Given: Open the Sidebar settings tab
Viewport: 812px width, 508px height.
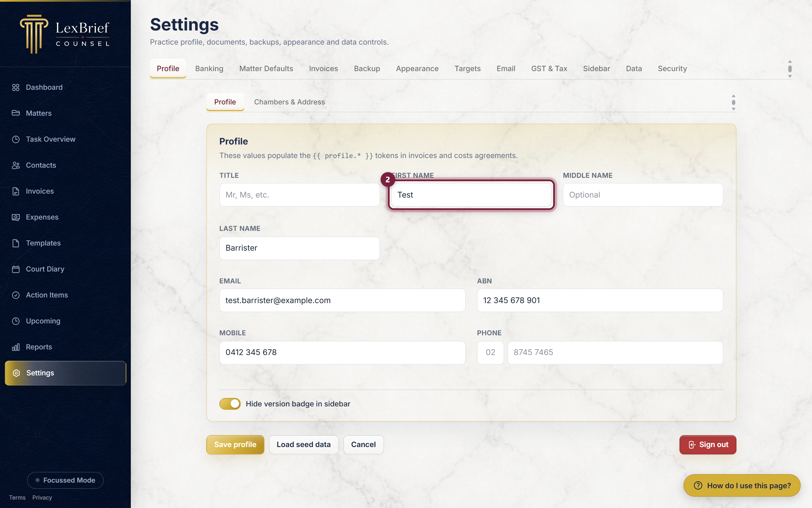Looking at the screenshot, I should [596, 69].
